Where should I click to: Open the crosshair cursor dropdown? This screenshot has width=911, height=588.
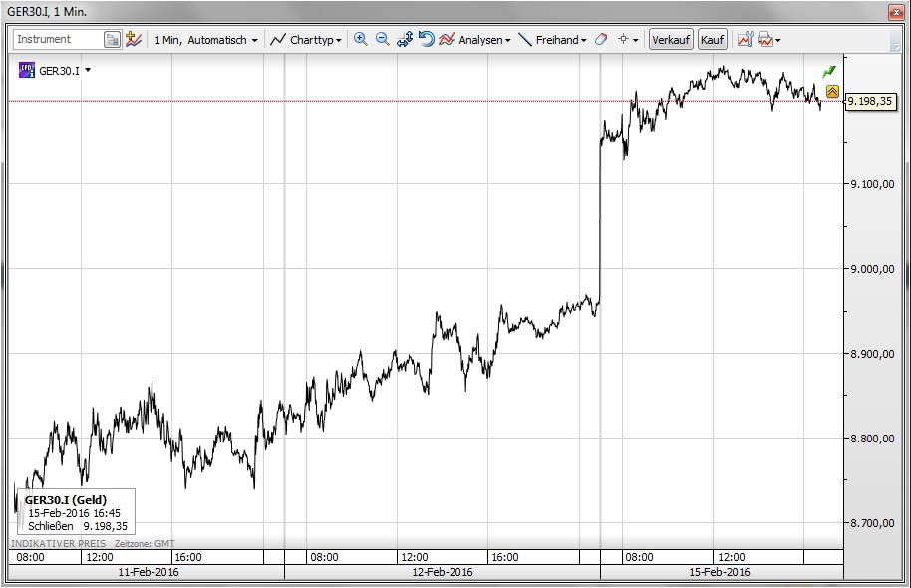coord(628,39)
